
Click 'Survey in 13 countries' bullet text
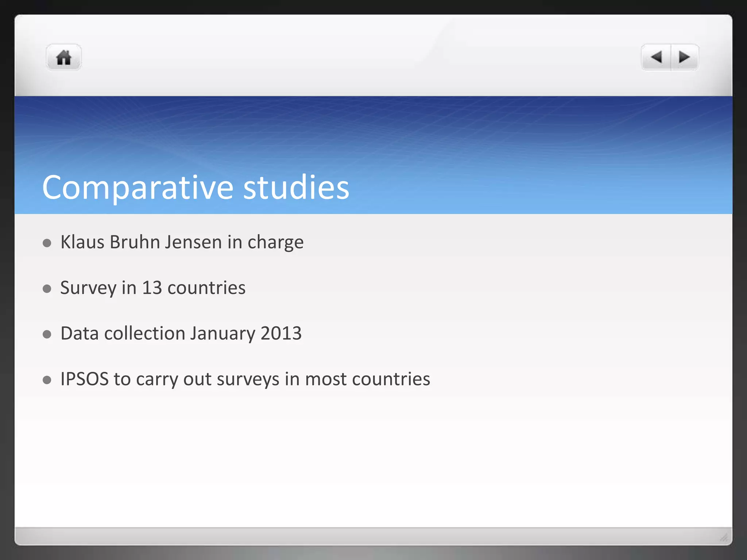(153, 288)
